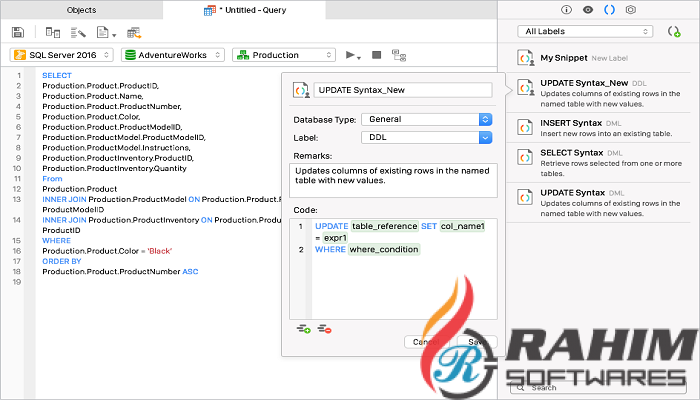Toggle the eye preview icon

coord(588,9)
